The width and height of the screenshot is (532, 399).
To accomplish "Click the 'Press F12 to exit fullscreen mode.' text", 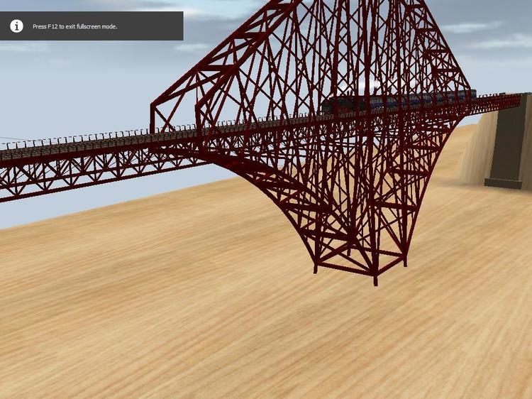I will 75,26.
